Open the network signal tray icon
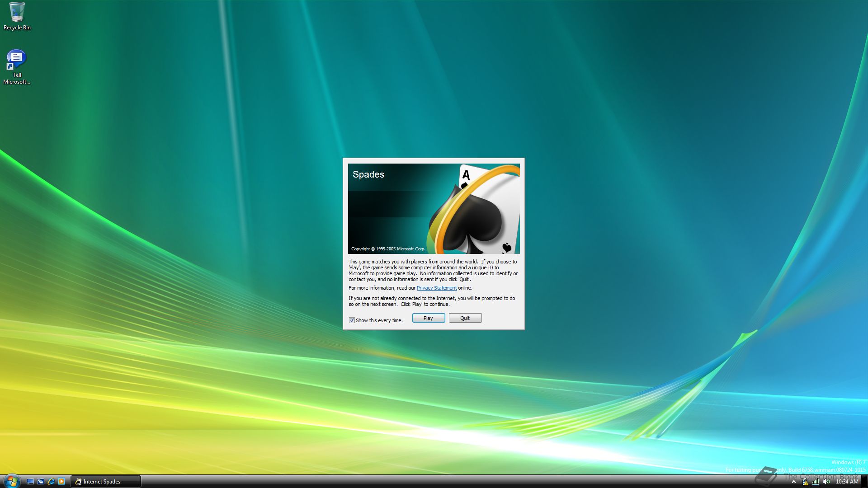This screenshot has height=488, width=868. (x=816, y=482)
